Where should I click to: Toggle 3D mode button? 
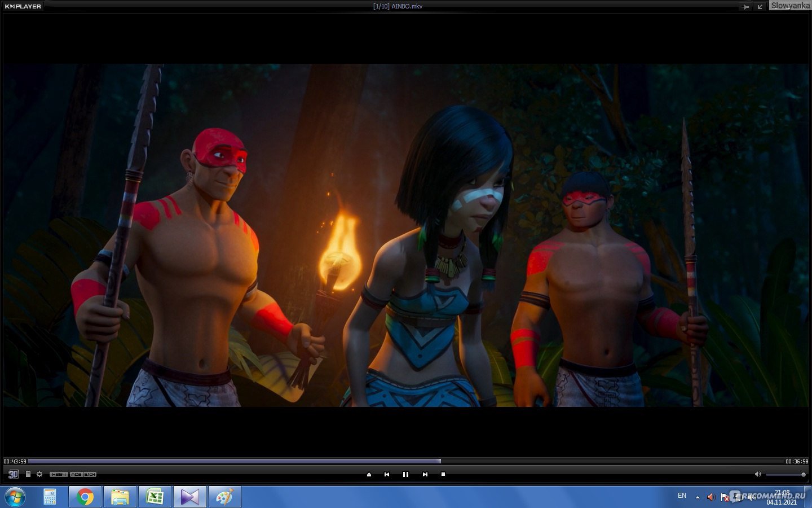pos(14,474)
